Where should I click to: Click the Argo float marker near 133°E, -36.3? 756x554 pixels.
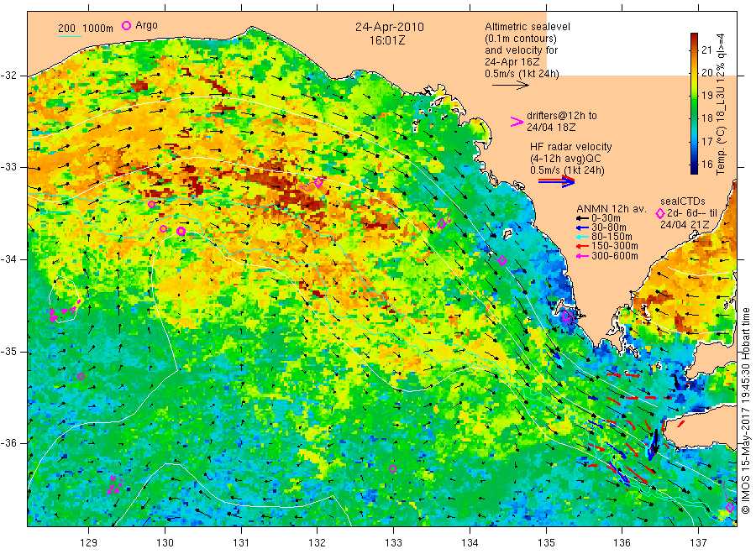pos(392,469)
